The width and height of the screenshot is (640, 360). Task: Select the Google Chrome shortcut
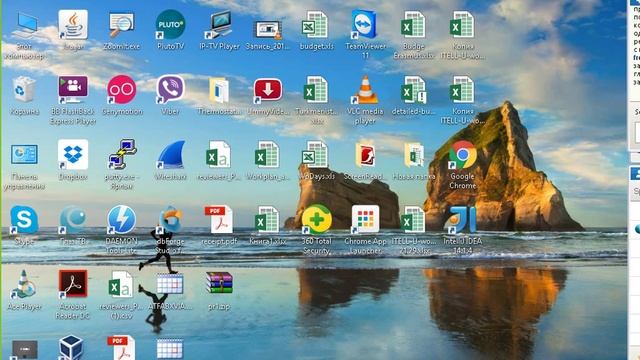click(462, 155)
